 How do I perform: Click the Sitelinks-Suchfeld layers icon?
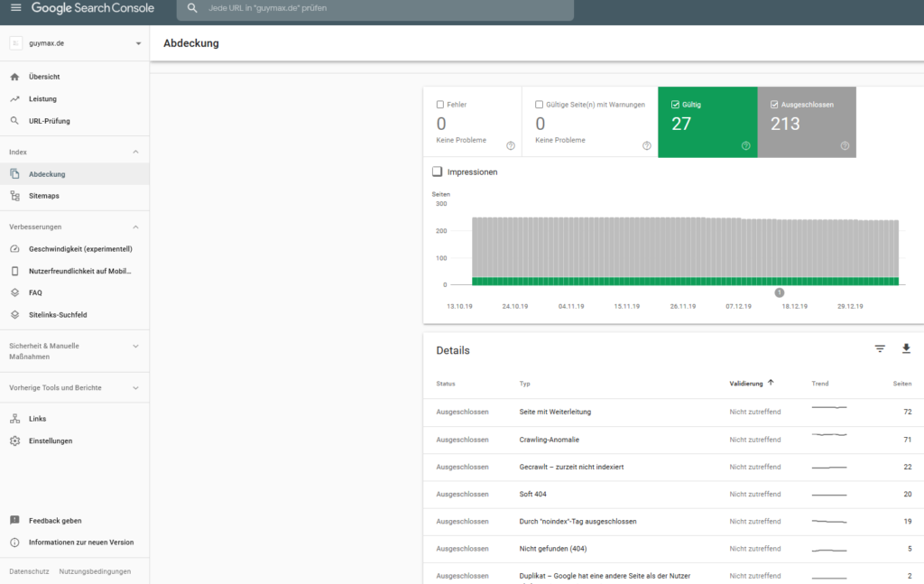(14, 315)
